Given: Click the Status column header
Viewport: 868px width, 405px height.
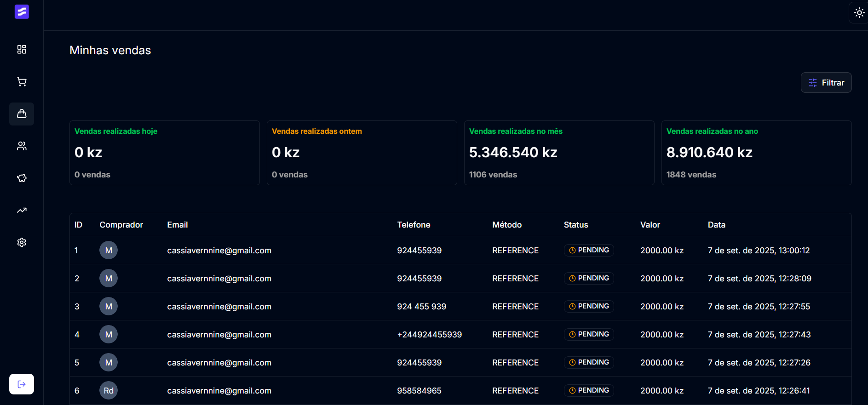Looking at the screenshot, I should click(x=576, y=225).
